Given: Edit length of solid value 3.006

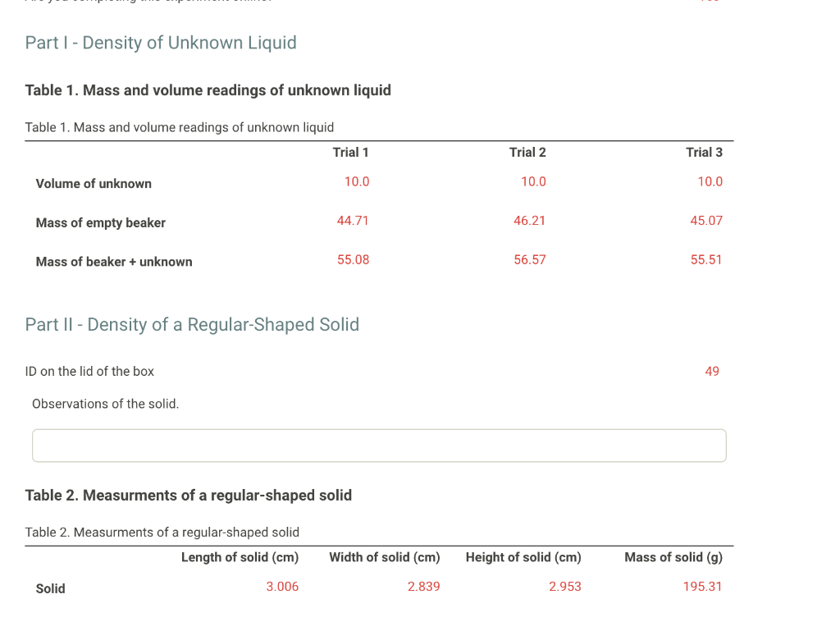Looking at the screenshot, I should click(x=282, y=586).
